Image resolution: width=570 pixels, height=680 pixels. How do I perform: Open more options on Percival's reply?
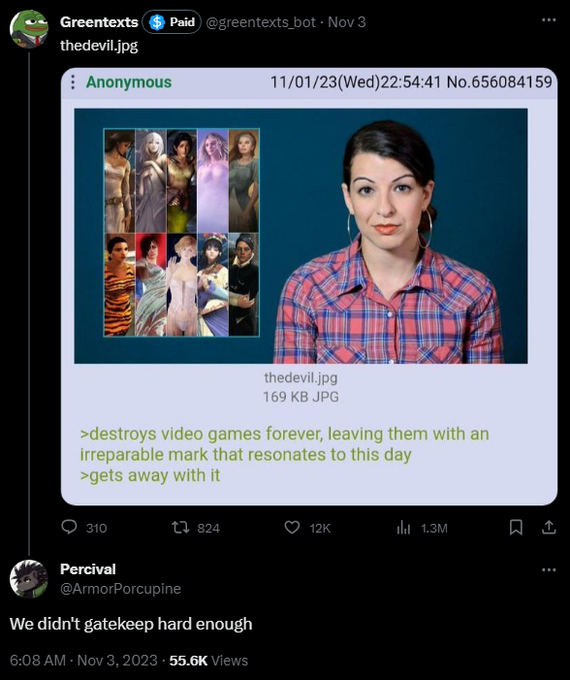pyautogui.click(x=549, y=569)
